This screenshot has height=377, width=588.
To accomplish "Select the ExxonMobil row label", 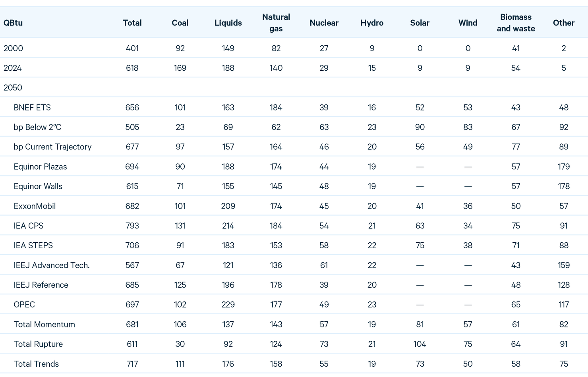I will click(35, 206).
